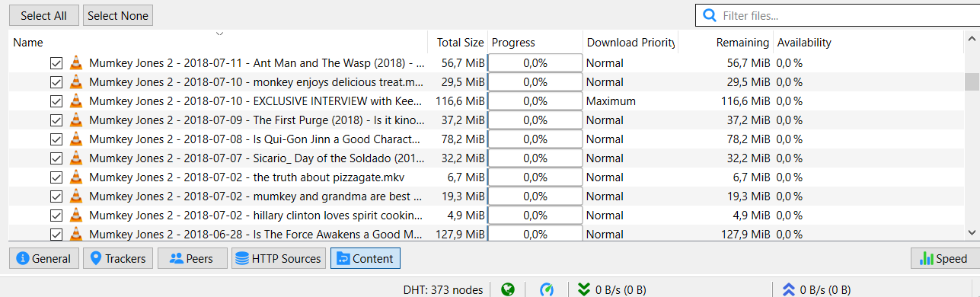The width and height of the screenshot is (980, 297).
Task: Click the speed limit gauge icon
Action: [547, 289]
